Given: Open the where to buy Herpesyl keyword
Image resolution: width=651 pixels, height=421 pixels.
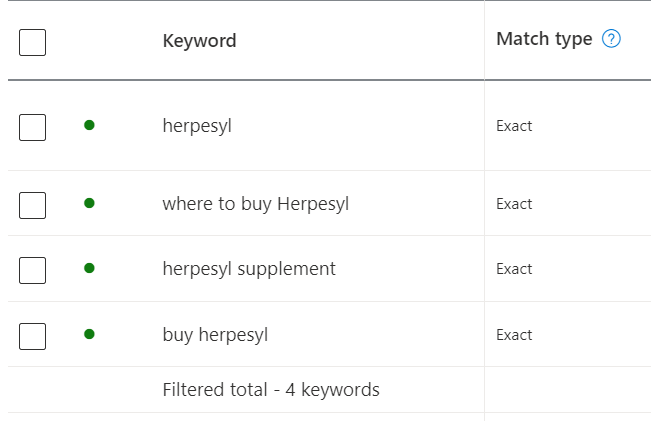Looking at the screenshot, I should (256, 204).
